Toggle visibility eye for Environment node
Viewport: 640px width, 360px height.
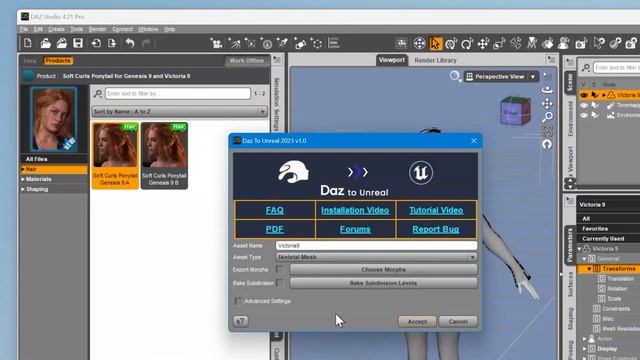[584, 116]
